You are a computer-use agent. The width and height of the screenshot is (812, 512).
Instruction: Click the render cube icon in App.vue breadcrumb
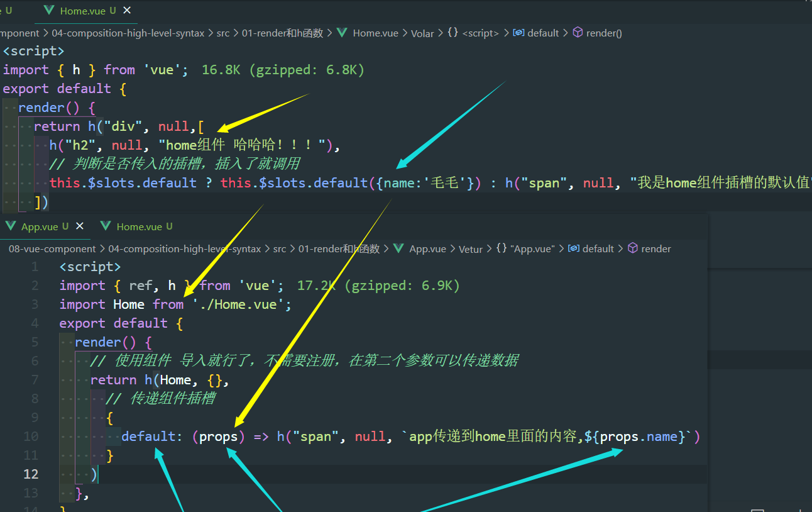pos(634,248)
